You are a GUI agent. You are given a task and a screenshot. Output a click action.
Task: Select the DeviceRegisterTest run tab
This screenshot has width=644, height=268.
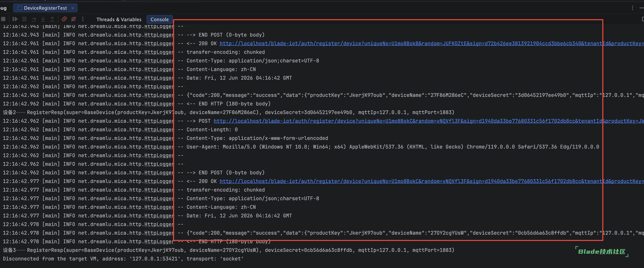point(45,8)
